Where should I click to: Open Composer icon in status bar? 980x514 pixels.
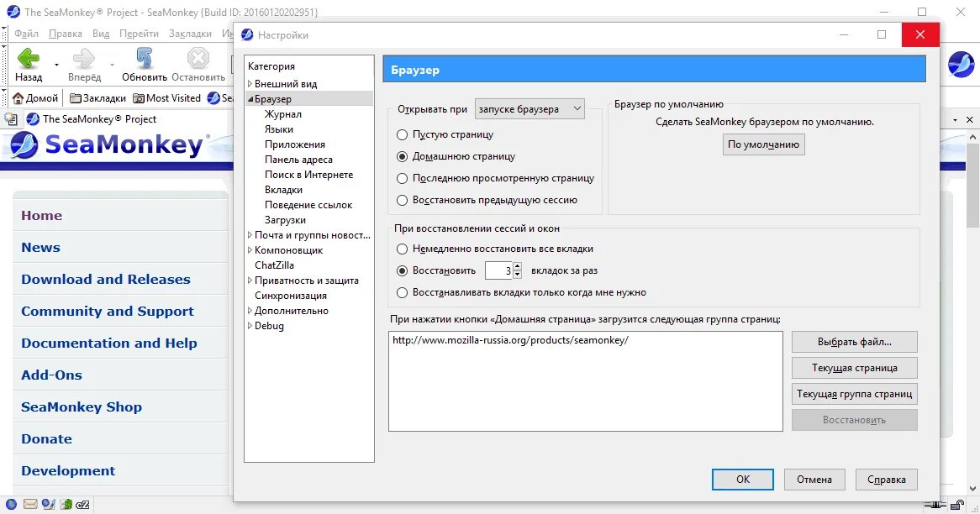point(48,504)
